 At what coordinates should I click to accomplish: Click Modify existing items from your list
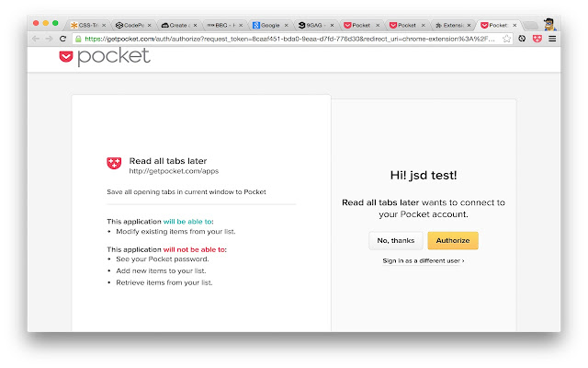coord(175,232)
